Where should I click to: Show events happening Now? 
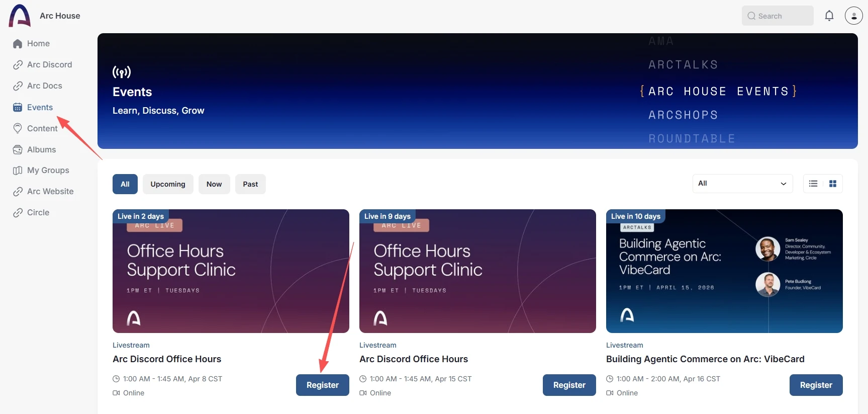coord(214,184)
